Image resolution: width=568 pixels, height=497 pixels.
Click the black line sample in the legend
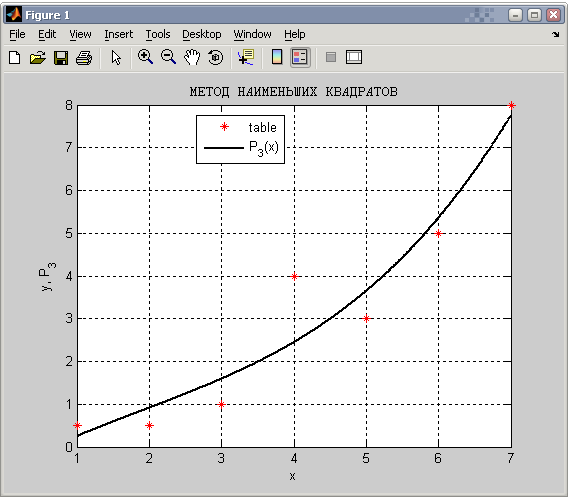point(224,148)
